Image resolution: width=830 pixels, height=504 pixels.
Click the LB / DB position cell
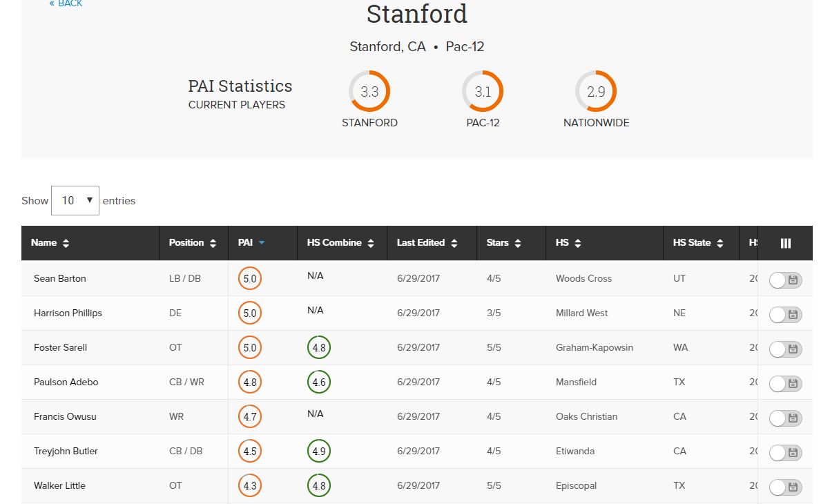click(185, 278)
